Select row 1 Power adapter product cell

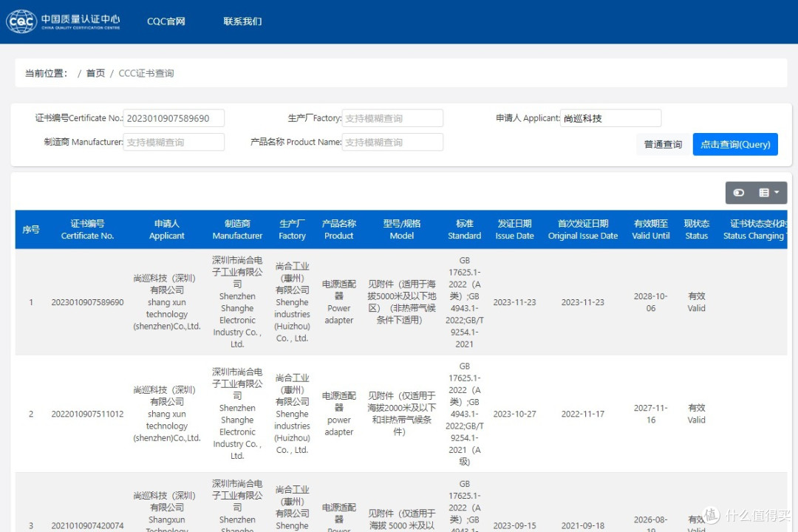click(339, 302)
